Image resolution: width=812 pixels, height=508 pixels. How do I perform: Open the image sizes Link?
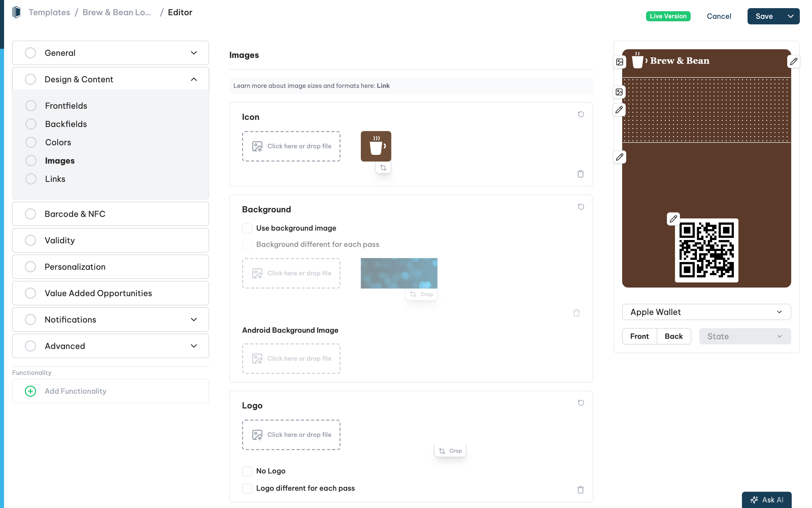click(383, 86)
